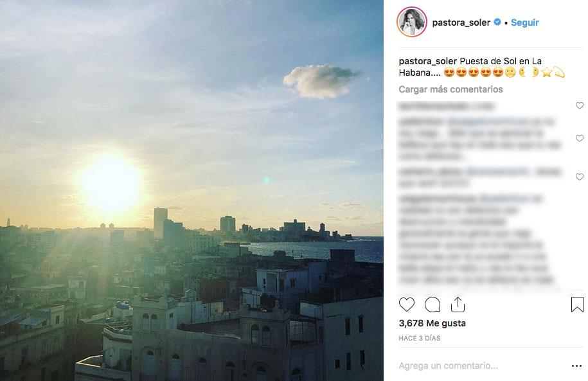Like the first comment with its heart
Image resolution: width=588 pixels, height=381 pixels.
click(580, 106)
